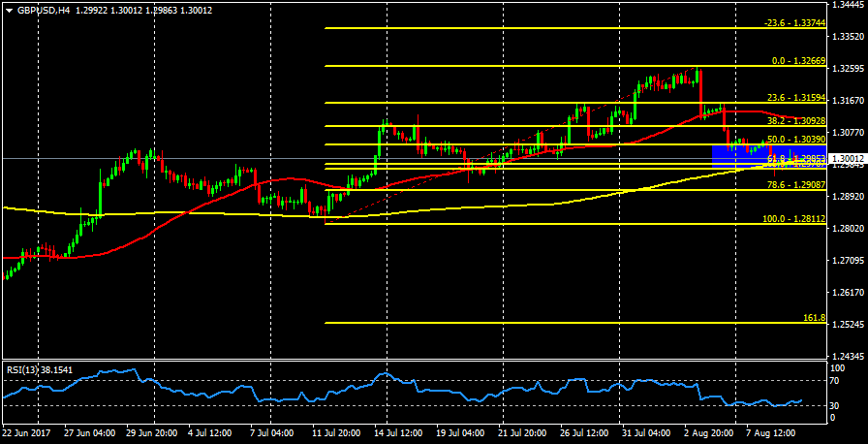
Task: Select the GBPUSD,H4 chart title text
Action: point(44,11)
